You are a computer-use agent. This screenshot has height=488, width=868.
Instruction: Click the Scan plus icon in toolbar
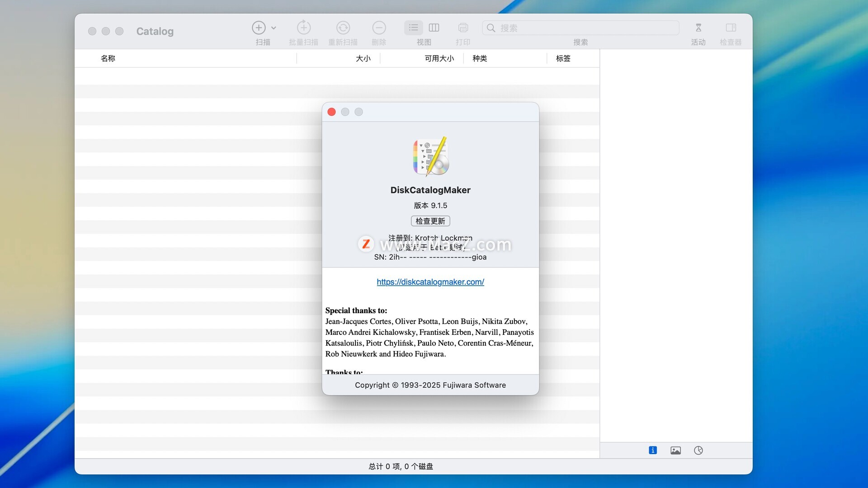(x=259, y=28)
